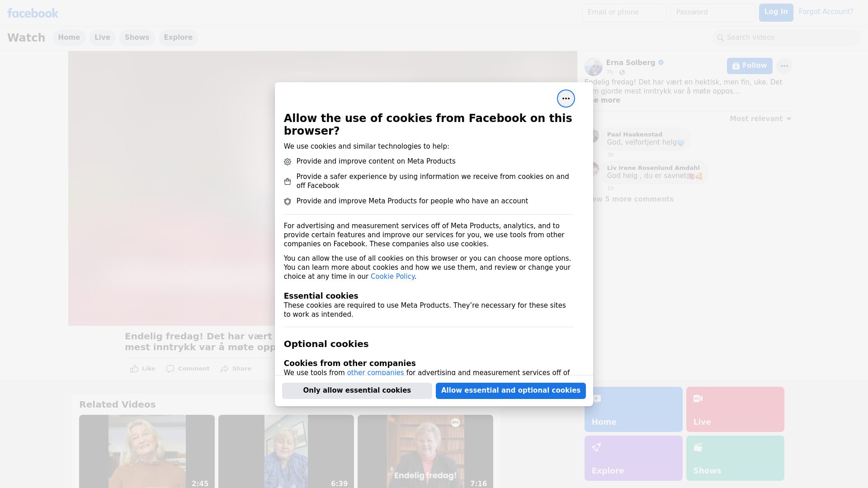Open the other companies link

coord(375,372)
